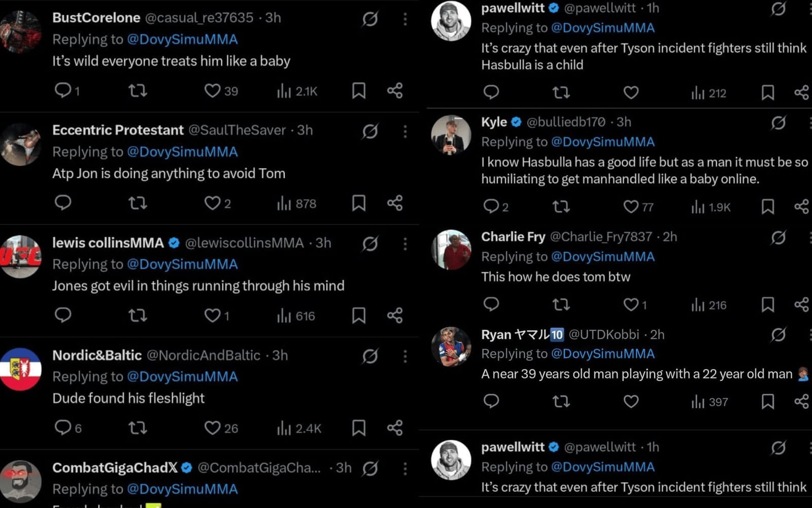
Task: Share Charlie Fry's reply
Action: click(x=801, y=305)
